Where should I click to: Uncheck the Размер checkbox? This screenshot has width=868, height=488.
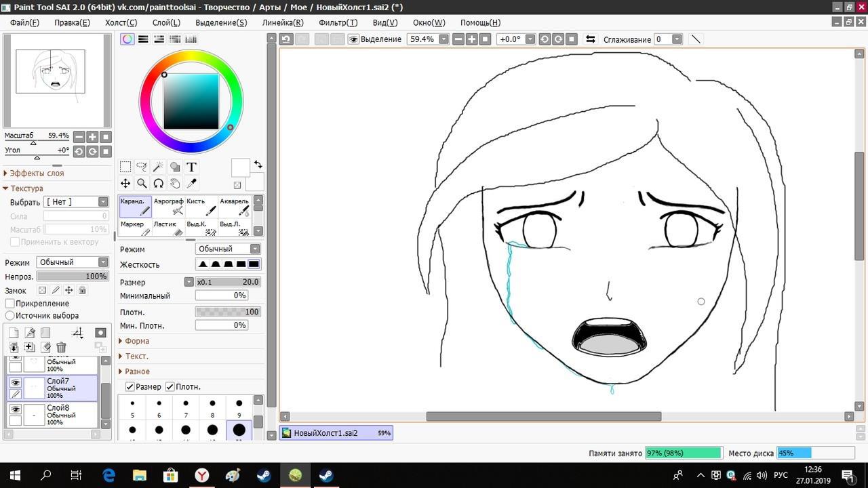[x=130, y=386]
